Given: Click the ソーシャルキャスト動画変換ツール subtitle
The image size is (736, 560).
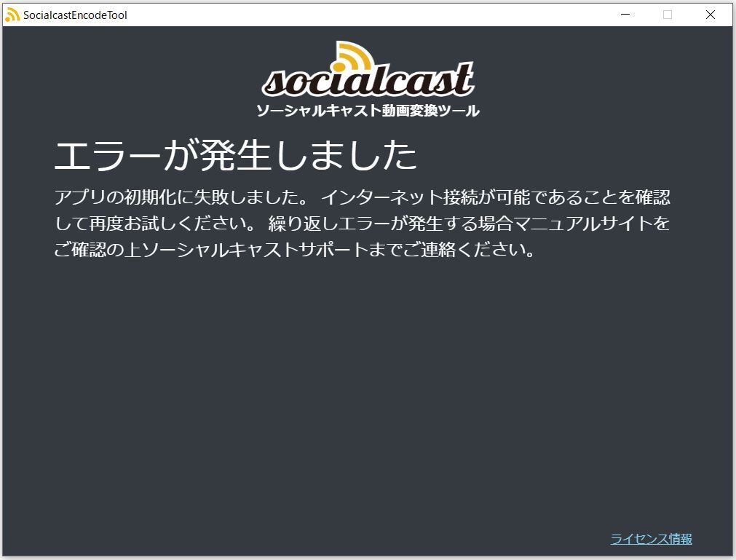Looking at the screenshot, I should pos(368,111).
